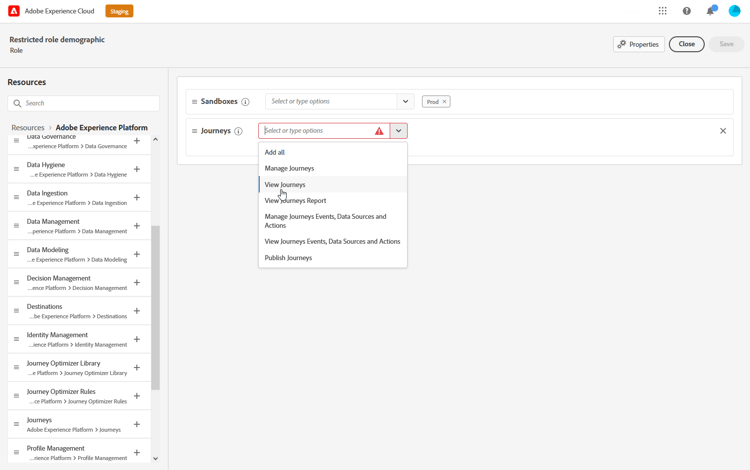The width and height of the screenshot is (750, 470).
Task: Click the Resources list scrollbar down arrow
Action: click(x=155, y=458)
